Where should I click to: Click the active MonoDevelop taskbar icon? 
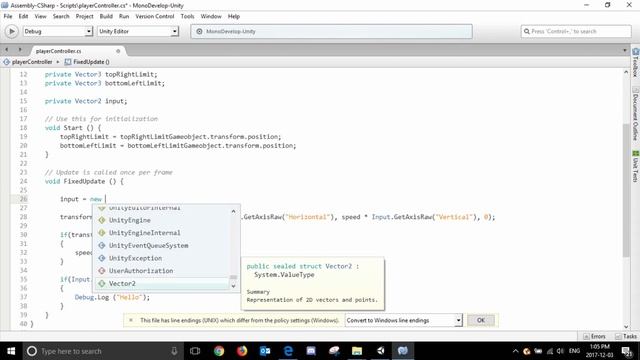pyautogui.click(x=403, y=351)
